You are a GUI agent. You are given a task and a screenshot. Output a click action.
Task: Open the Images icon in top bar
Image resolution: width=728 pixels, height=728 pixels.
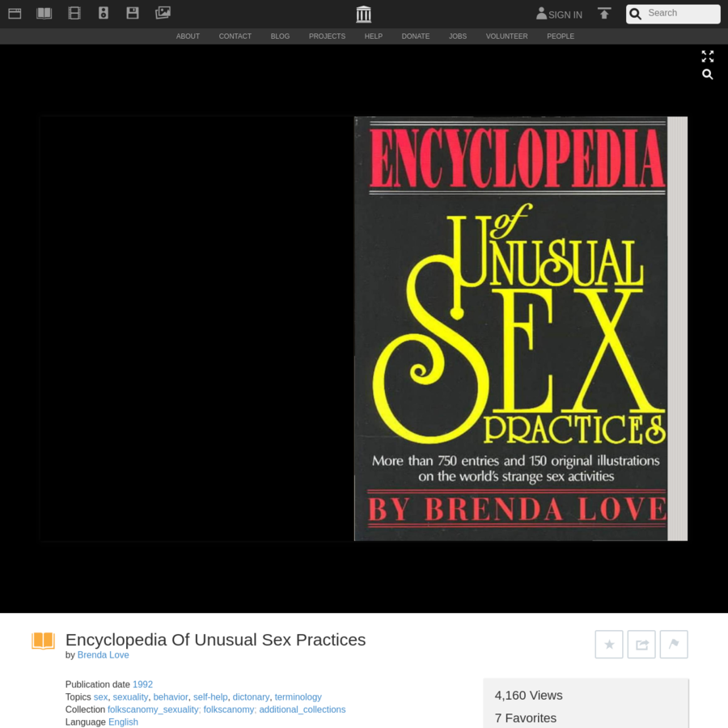(x=163, y=12)
